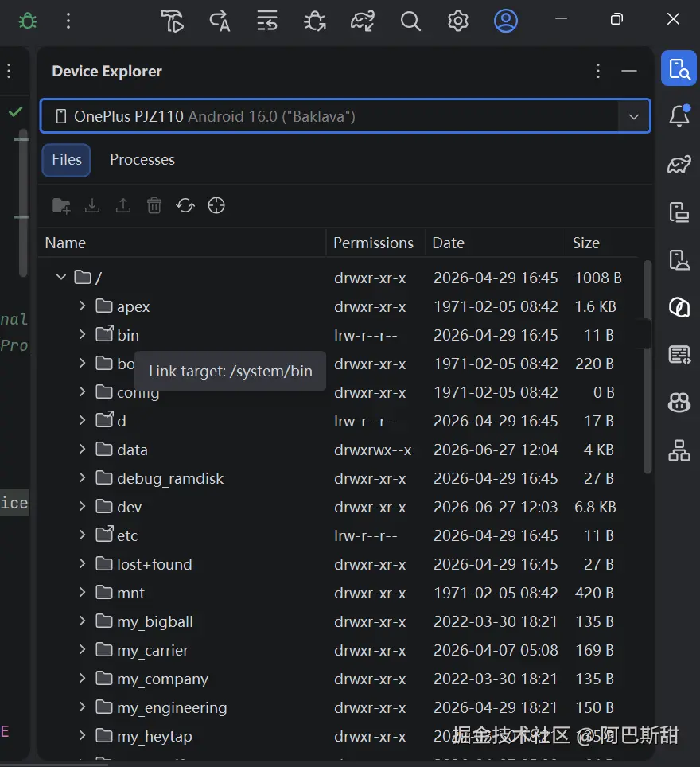
Task: Open the hierarchy structure icon in right sidebar
Action: [x=679, y=450]
